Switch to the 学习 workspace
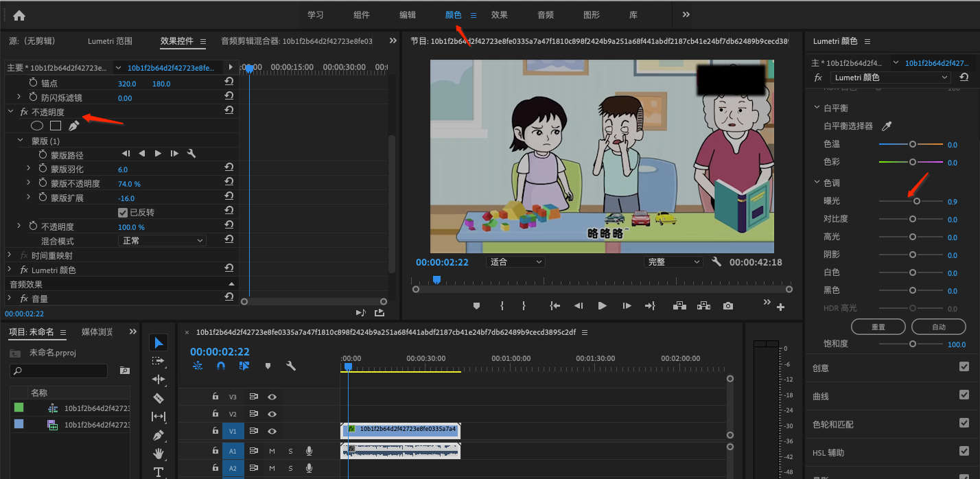Screen dimensions: 980x479 point(316,15)
